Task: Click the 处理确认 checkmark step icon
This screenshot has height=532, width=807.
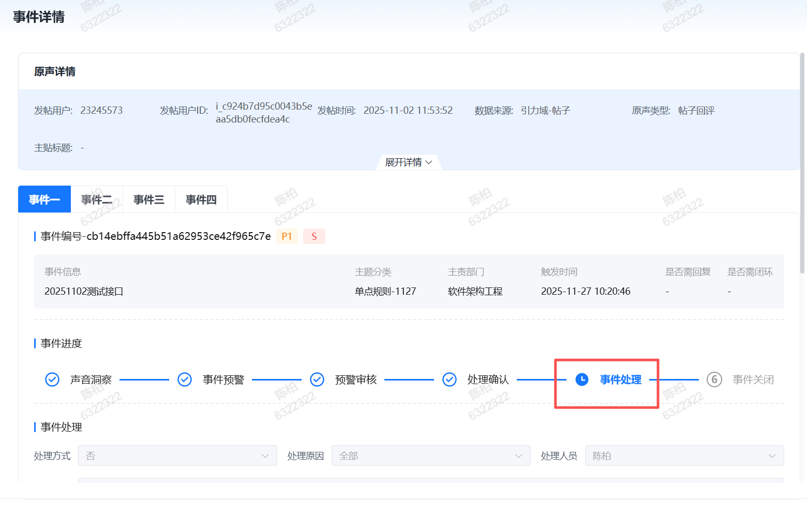Action: [450, 379]
